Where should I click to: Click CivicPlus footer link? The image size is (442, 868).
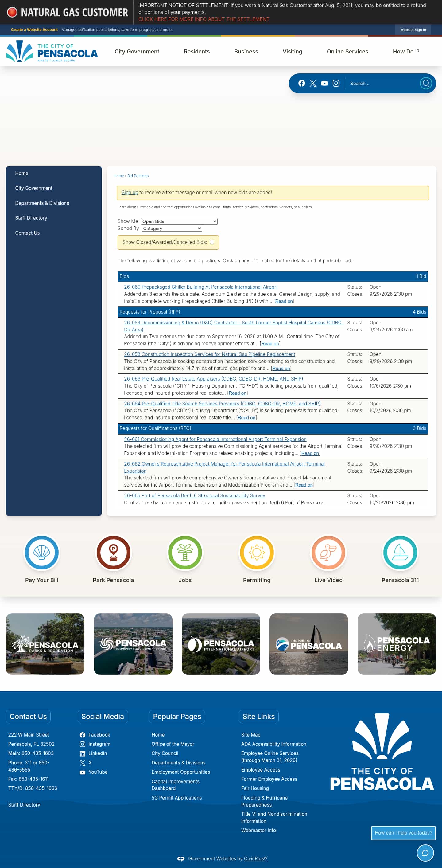pos(255,858)
